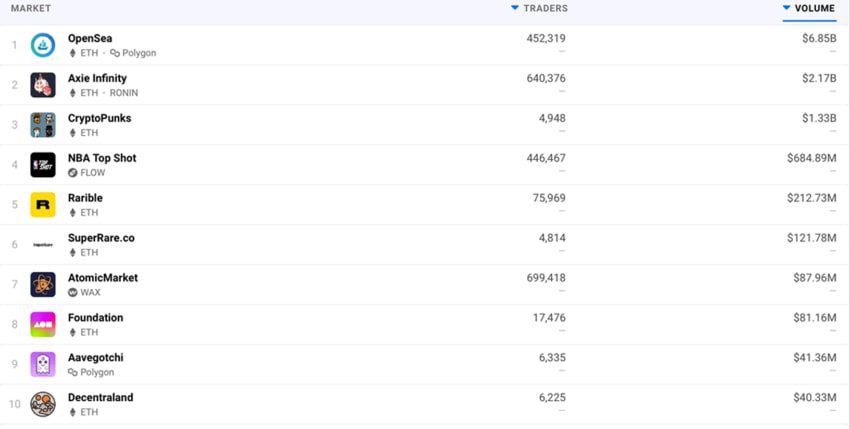Image resolution: width=850 pixels, height=429 pixels.
Task: Click the NBA Top Shot logo
Action: pos(43,165)
